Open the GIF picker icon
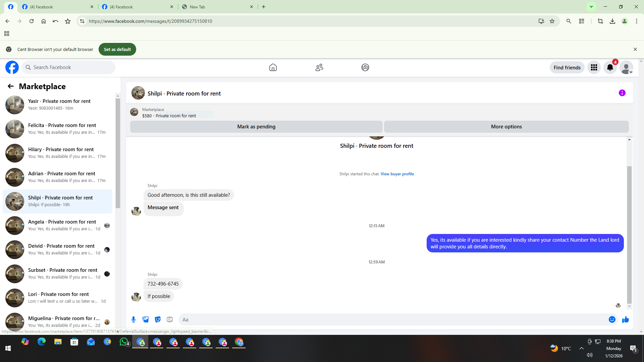This screenshot has width=644, height=362. point(170,319)
